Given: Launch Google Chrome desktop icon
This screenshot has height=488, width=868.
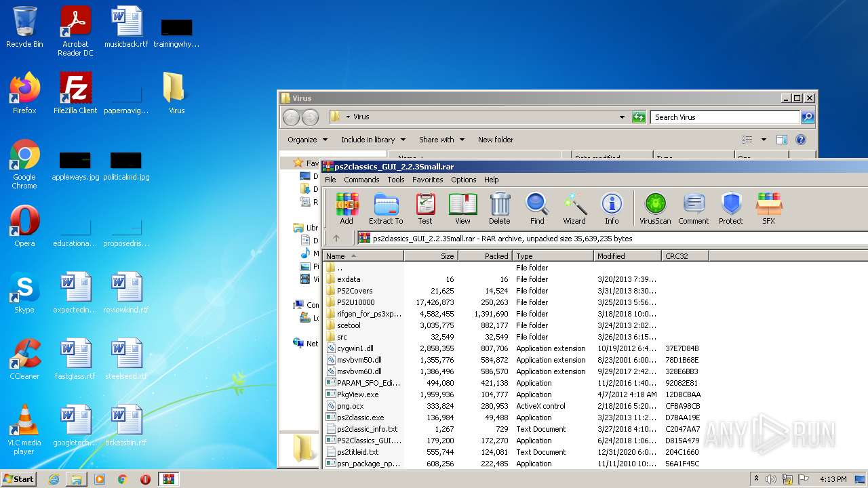Looking at the screenshot, I should coord(24,164).
